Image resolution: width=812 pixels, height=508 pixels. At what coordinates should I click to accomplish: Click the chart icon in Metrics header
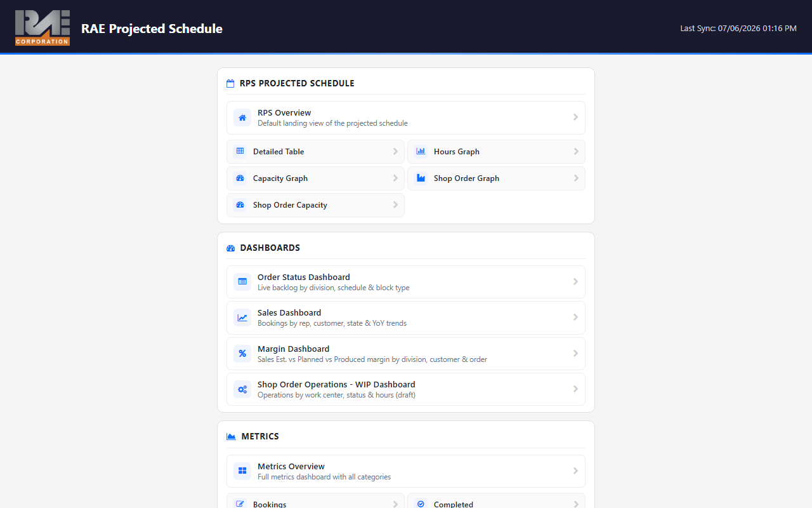coord(231,436)
